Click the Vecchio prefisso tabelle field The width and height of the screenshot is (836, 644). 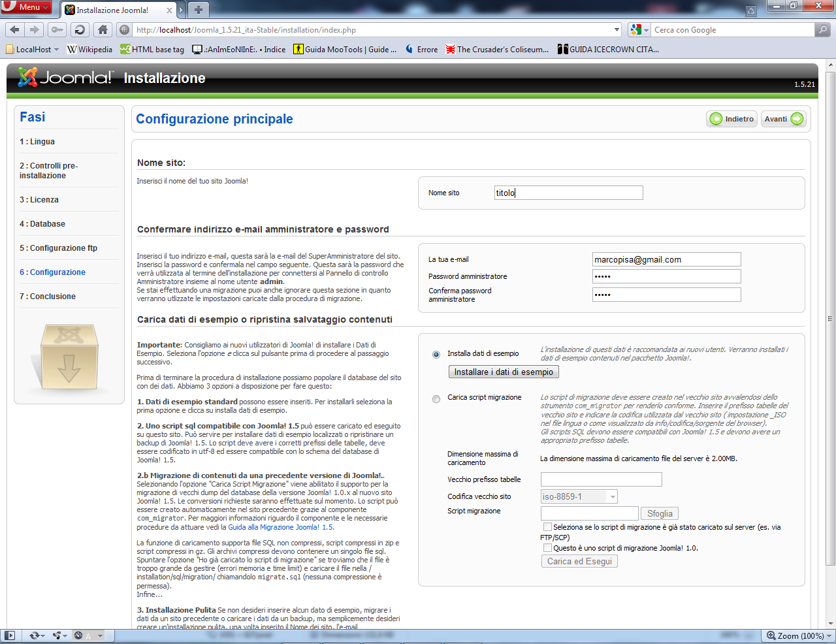click(x=602, y=479)
